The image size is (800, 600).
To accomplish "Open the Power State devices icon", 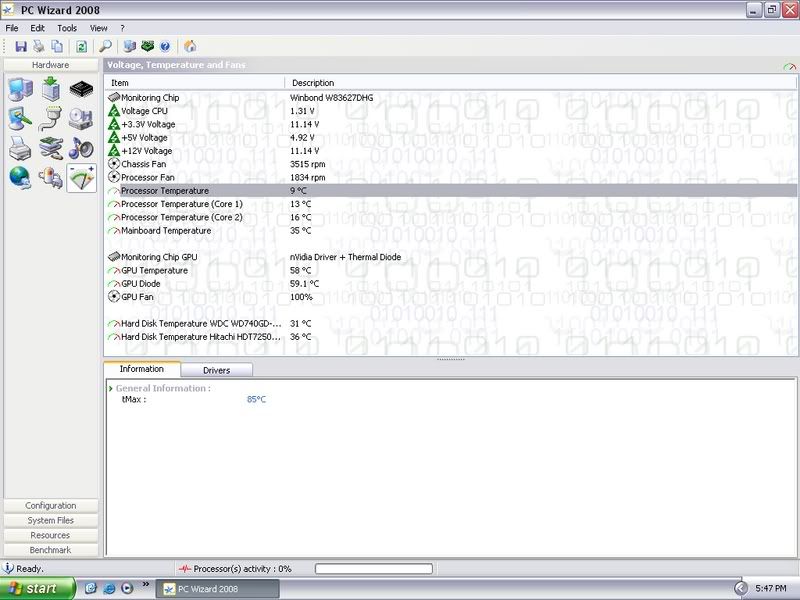I will 51,178.
